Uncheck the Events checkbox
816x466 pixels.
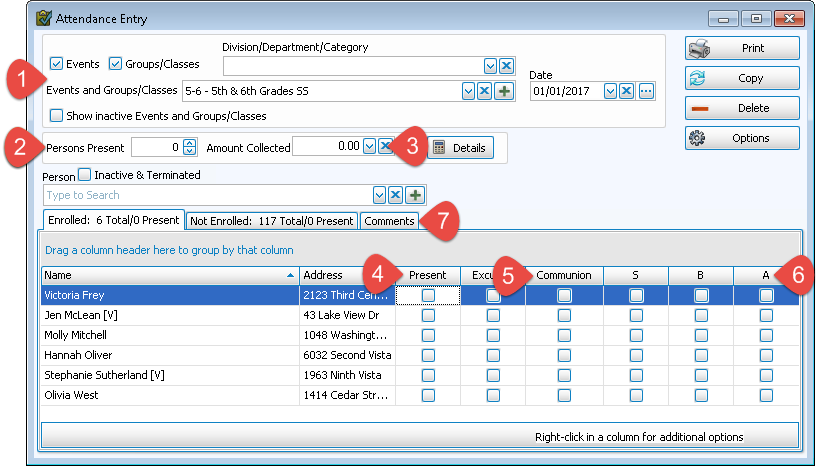pyautogui.click(x=57, y=64)
